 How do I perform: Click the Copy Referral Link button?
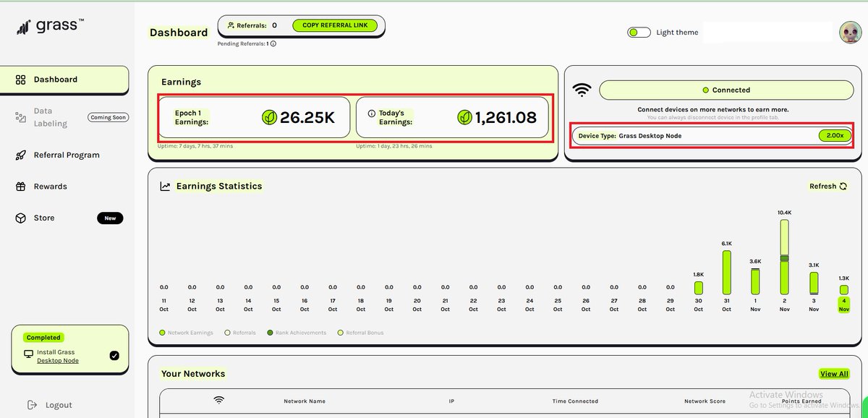[335, 25]
